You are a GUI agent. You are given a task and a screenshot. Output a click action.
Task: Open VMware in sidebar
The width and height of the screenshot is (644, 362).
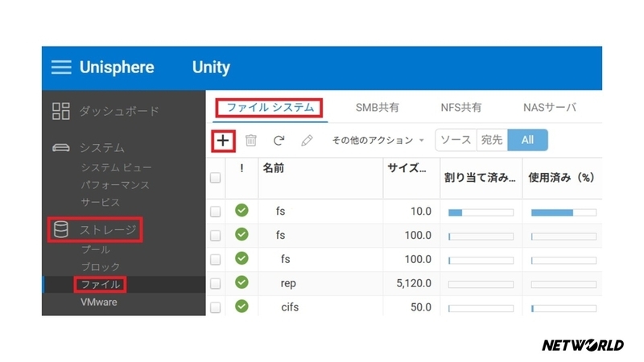click(x=99, y=302)
